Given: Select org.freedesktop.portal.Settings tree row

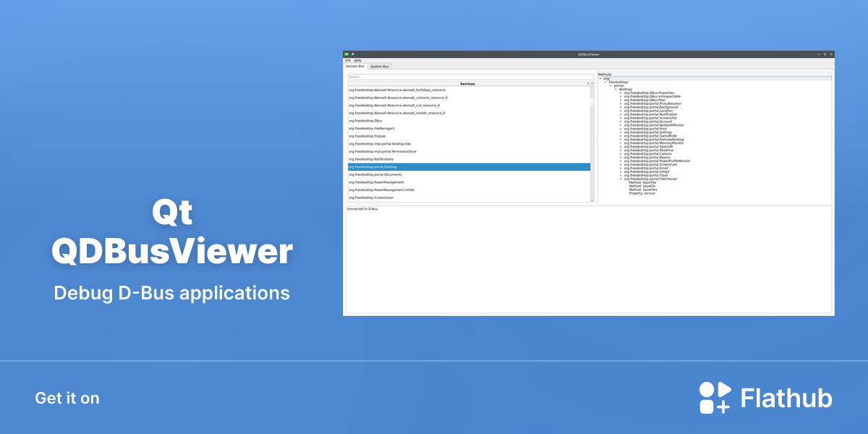Looking at the screenshot, I should 648,132.
